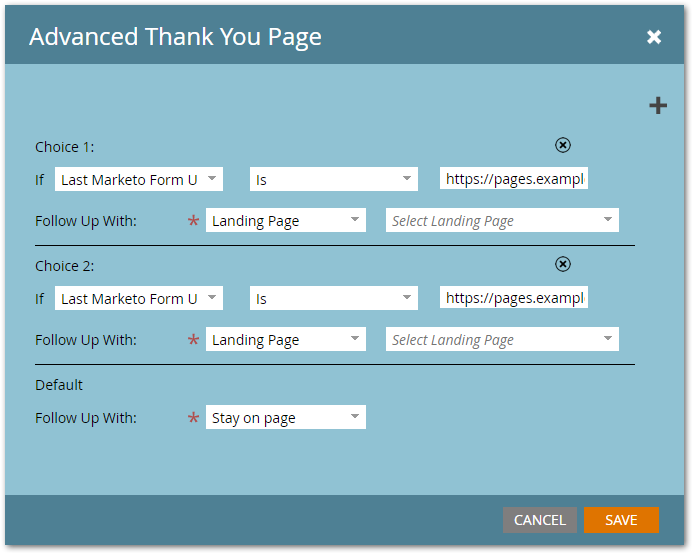693x554 pixels.
Task: Click Choice 2 URL value input field
Action: (x=514, y=298)
